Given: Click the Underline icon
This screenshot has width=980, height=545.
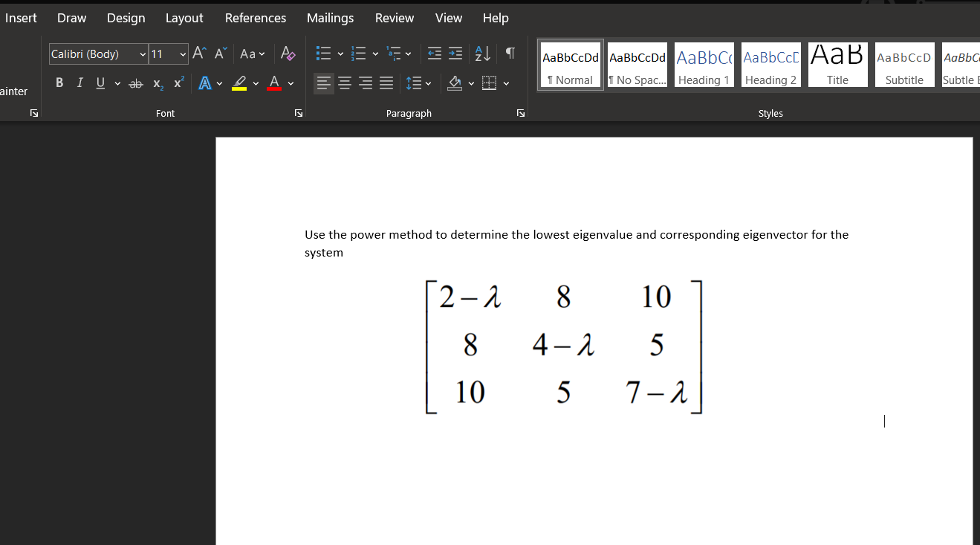Looking at the screenshot, I should [100, 83].
